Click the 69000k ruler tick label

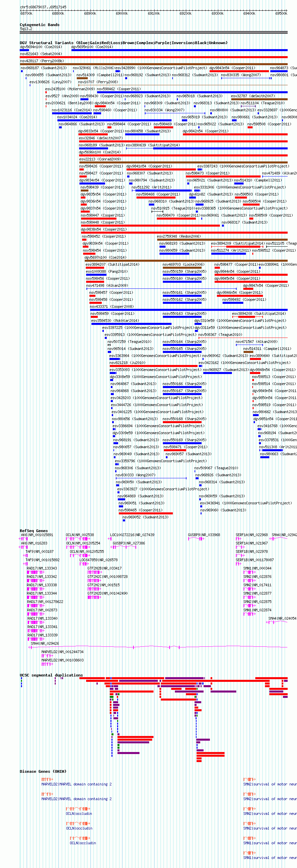(122, 13)
